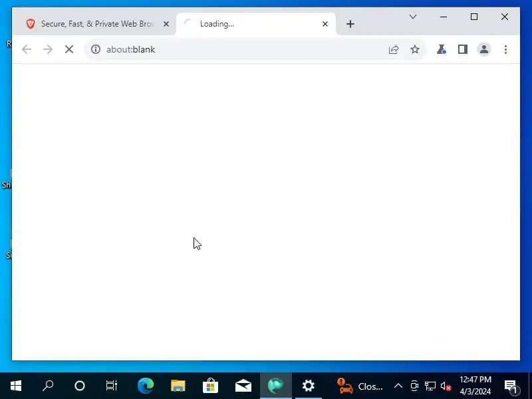Select the Loading... tab

256,24
